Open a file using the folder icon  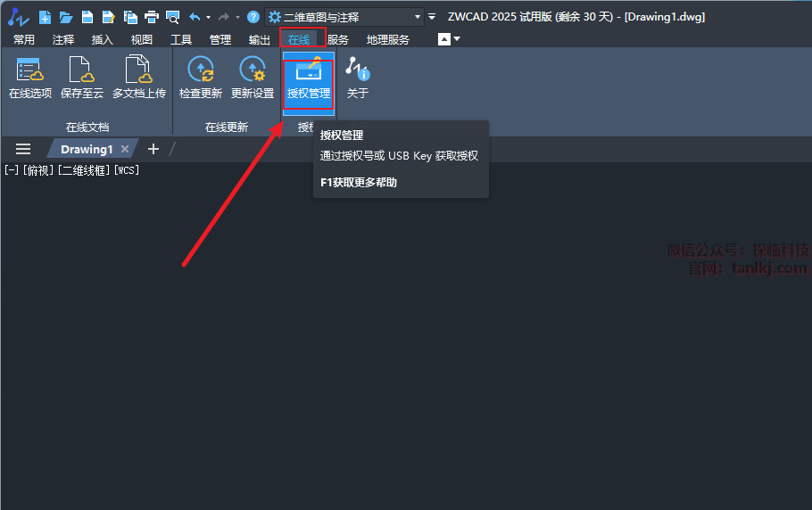pyautogui.click(x=66, y=18)
